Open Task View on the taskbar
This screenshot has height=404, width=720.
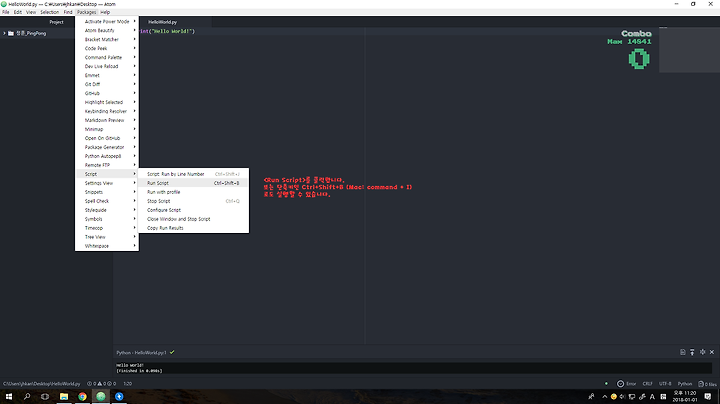pos(45,396)
